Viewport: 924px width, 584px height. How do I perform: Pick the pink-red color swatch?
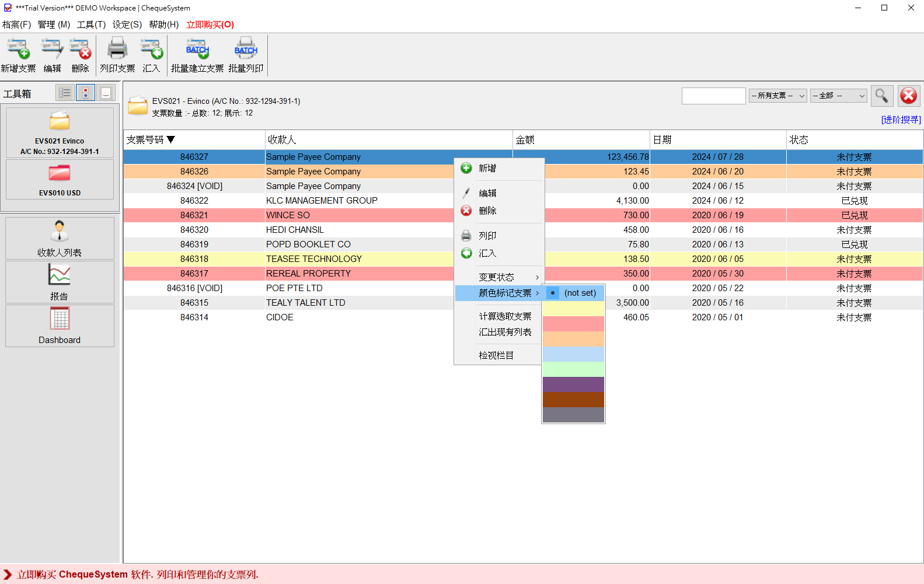click(x=573, y=324)
